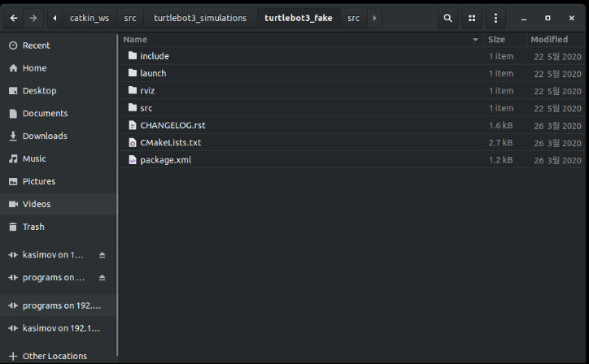Click the CMakeLists.txt file icon
This screenshot has height=364, width=589.
click(133, 143)
